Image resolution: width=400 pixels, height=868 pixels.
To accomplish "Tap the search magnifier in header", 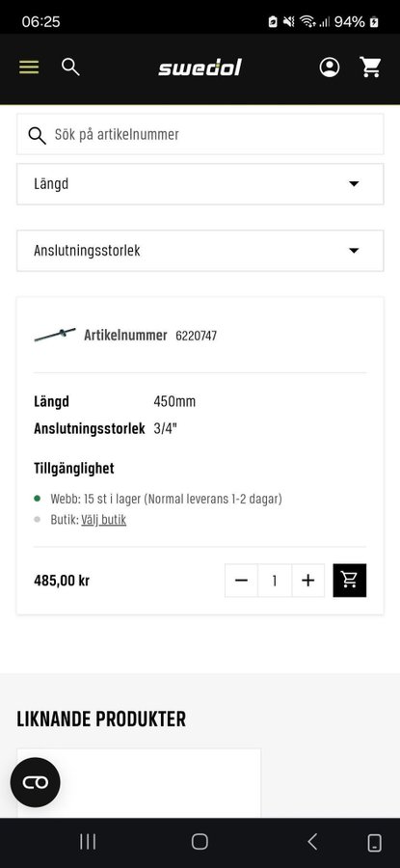I will (70, 67).
